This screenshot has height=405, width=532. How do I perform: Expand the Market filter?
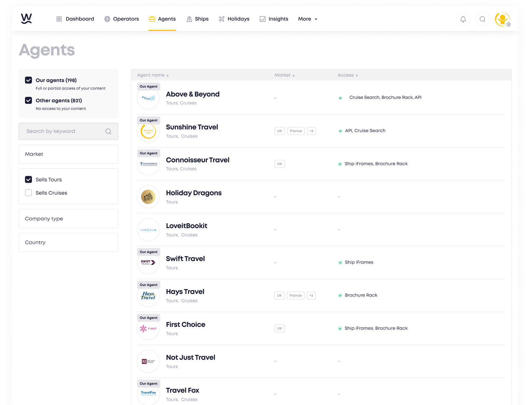tap(68, 154)
